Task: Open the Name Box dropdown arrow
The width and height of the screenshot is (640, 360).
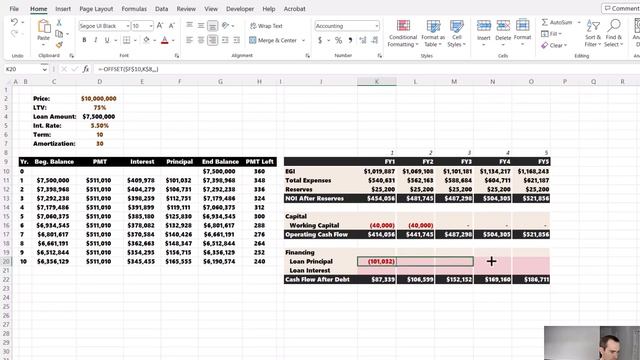Action: (x=44, y=69)
